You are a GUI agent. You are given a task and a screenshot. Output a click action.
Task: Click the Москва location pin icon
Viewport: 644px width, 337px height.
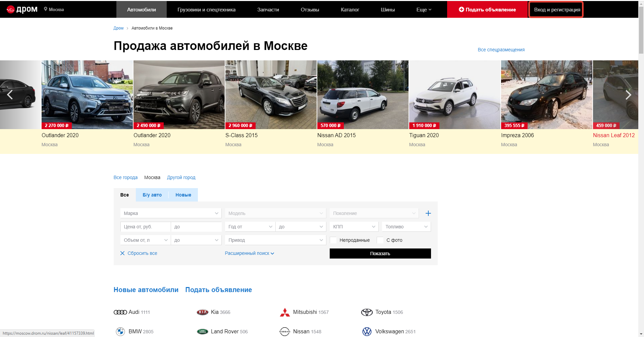(46, 9)
